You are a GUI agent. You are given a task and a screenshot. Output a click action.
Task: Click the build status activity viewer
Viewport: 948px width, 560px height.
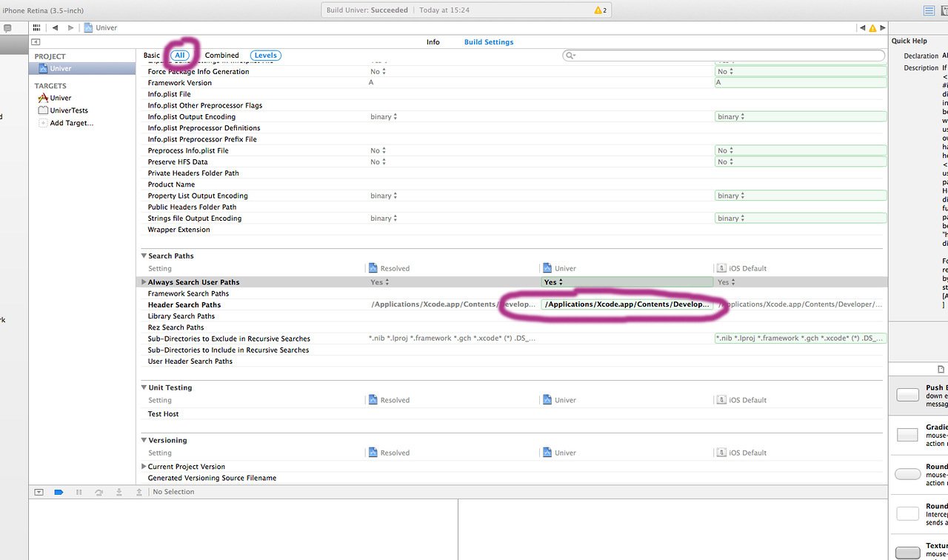(x=466, y=10)
